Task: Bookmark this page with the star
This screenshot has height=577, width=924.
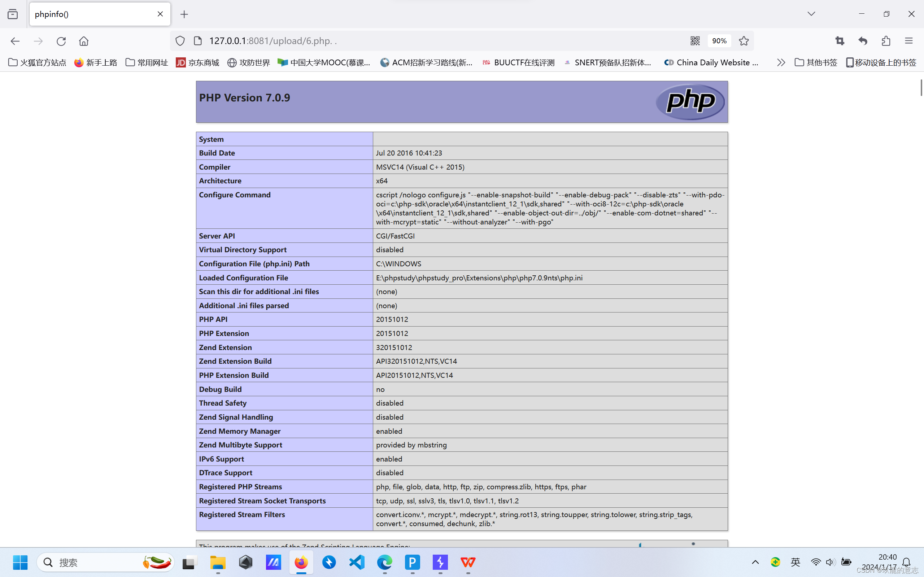Action: 744,41
